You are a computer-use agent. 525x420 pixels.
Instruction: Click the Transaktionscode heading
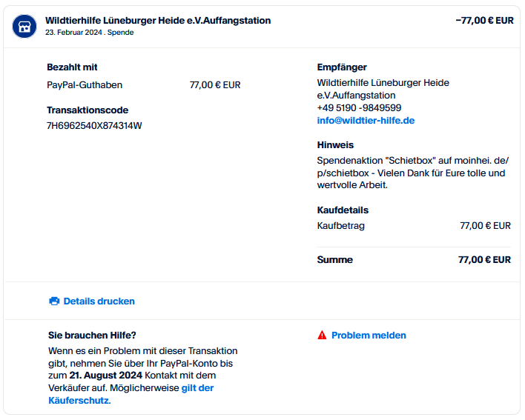pyautogui.click(x=87, y=110)
